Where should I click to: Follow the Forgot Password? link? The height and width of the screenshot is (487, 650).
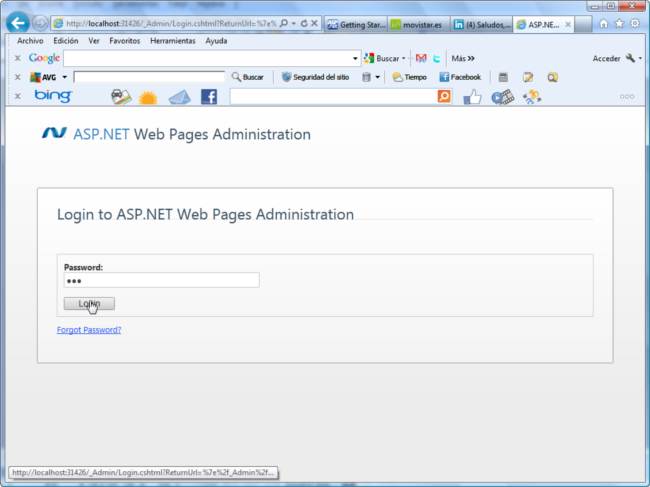point(89,329)
